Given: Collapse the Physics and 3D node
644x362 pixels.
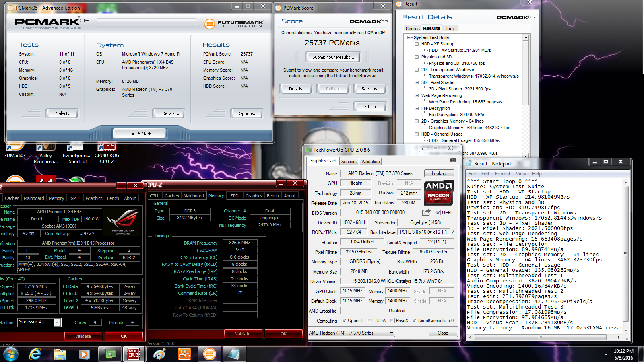Looking at the screenshot, I should 417,57.
